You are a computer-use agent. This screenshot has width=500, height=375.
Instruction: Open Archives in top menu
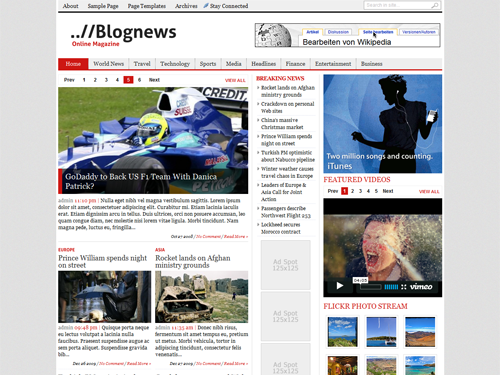[x=186, y=6]
